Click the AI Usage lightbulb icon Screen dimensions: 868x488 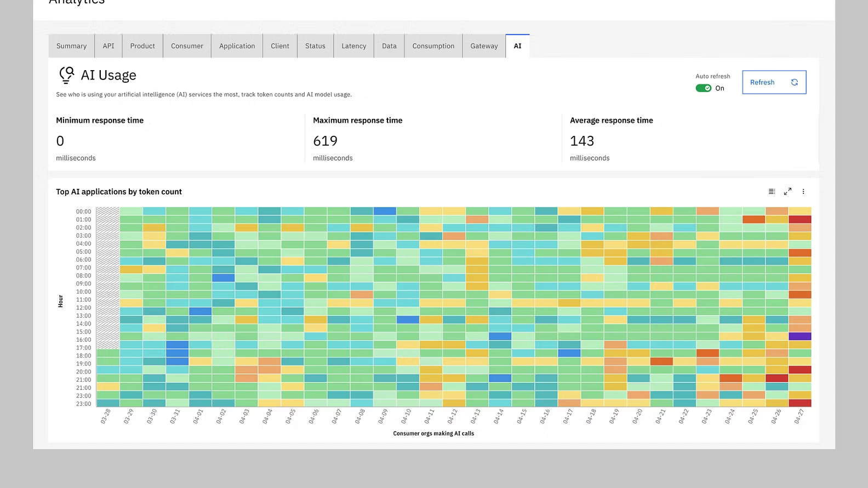(66, 75)
